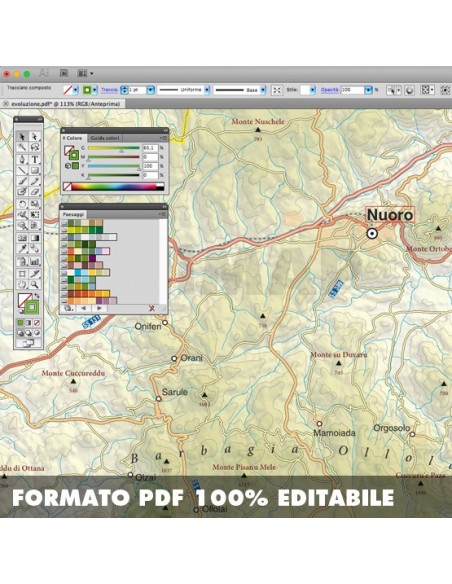Select the Rotate tool
This screenshot has height=584, width=452.
pyautogui.click(x=22, y=204)
